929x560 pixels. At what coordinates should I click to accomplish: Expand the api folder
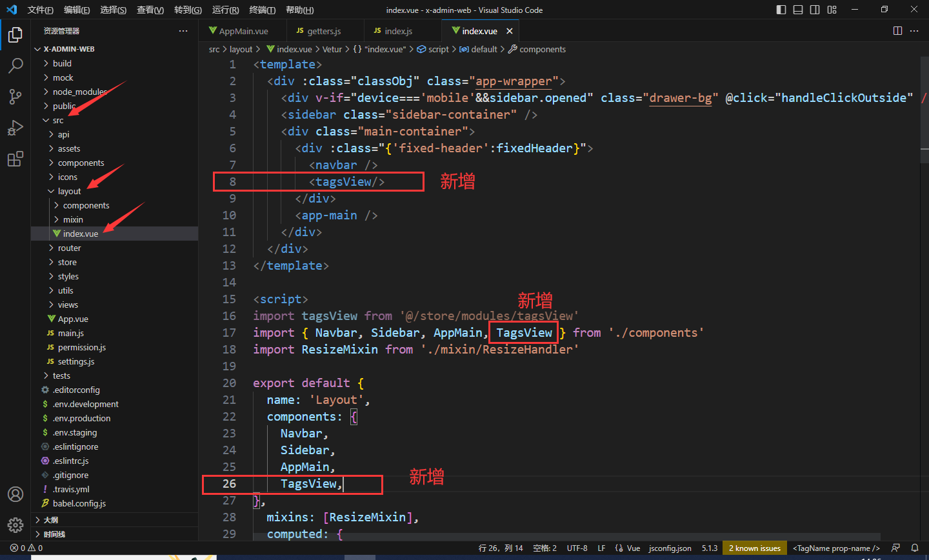point(115,134)
